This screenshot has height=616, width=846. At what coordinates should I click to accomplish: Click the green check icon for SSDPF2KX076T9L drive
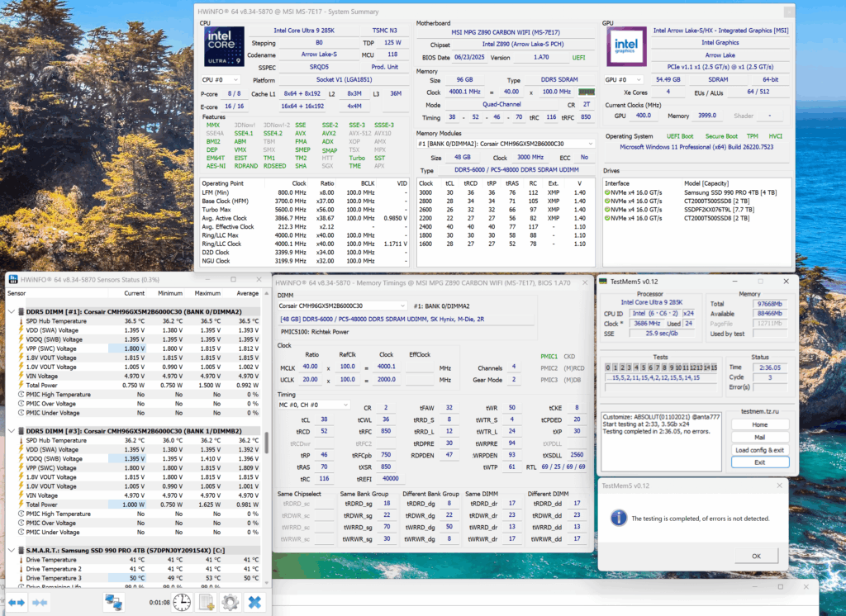click(607, 210)
